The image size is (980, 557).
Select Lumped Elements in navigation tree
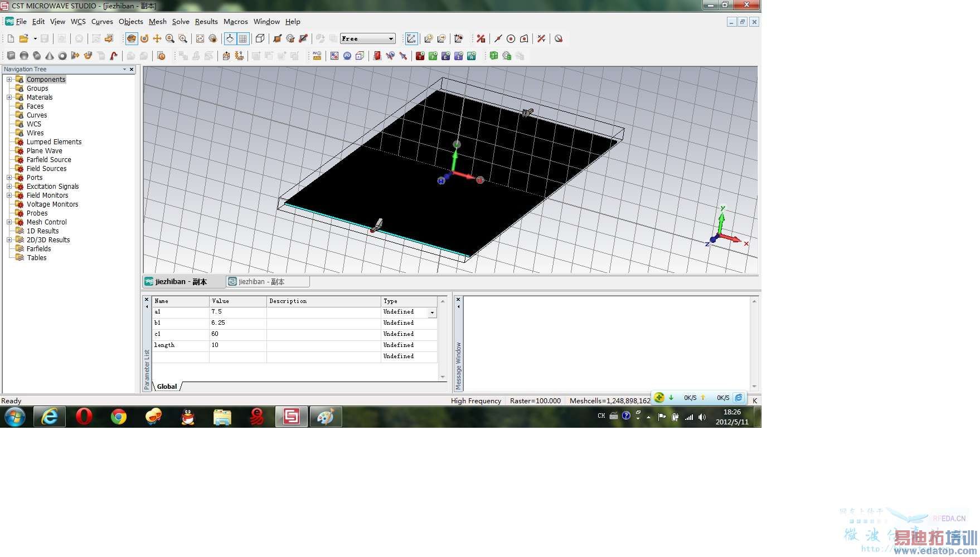[54, 142]
